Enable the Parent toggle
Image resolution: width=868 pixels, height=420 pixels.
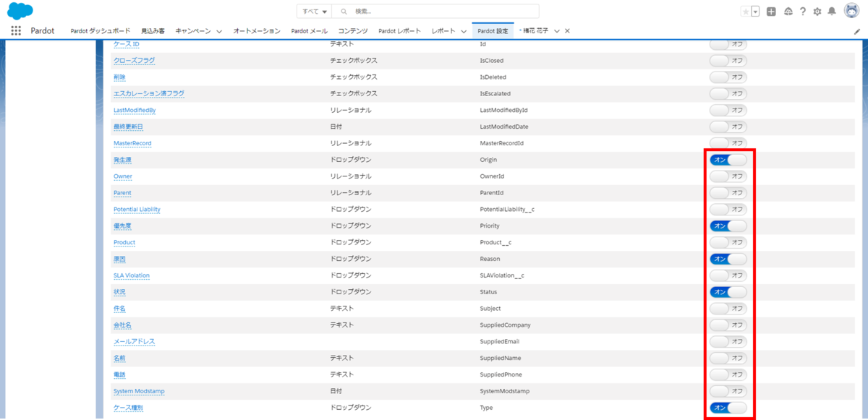point(728,193)
